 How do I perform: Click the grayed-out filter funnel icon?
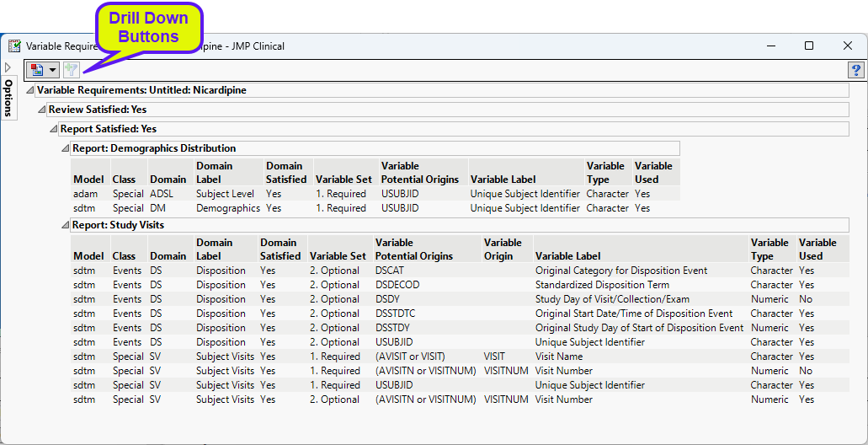(x=71, y=70)
